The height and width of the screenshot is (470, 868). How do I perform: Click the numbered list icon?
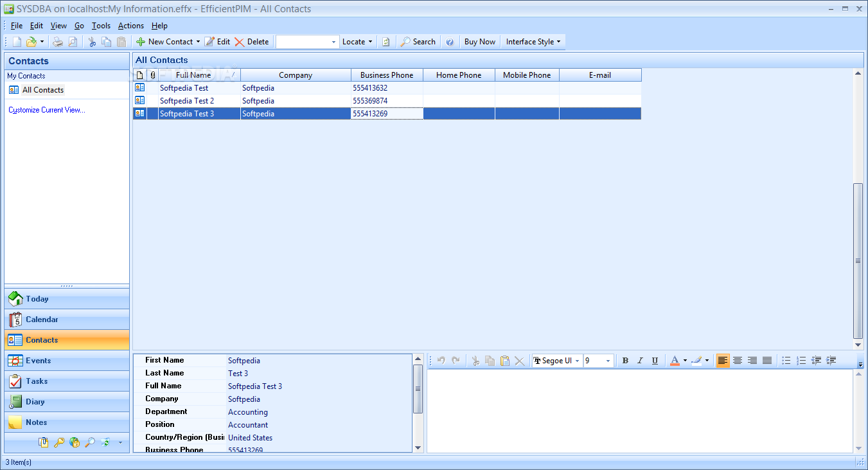(x=801, y=361)
